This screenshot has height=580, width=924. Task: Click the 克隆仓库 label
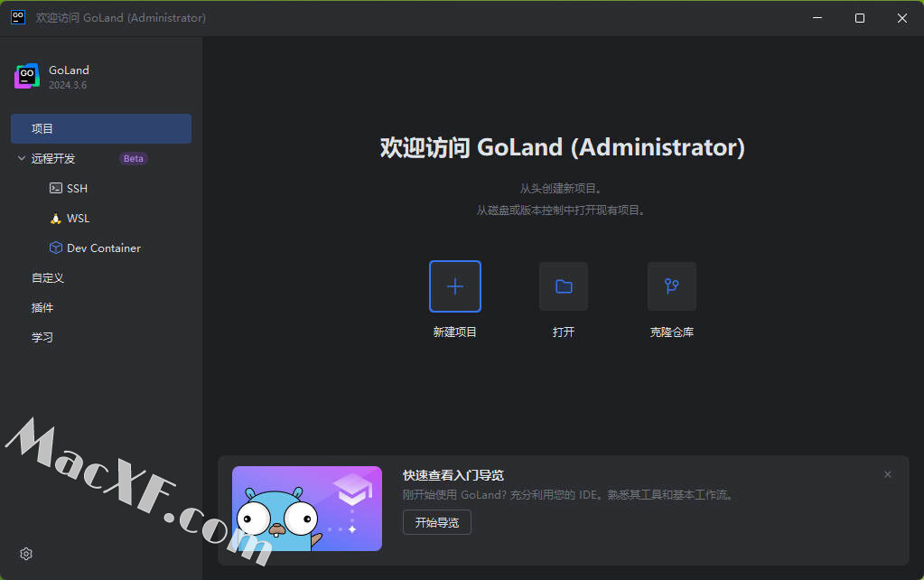tap(672, 332)
